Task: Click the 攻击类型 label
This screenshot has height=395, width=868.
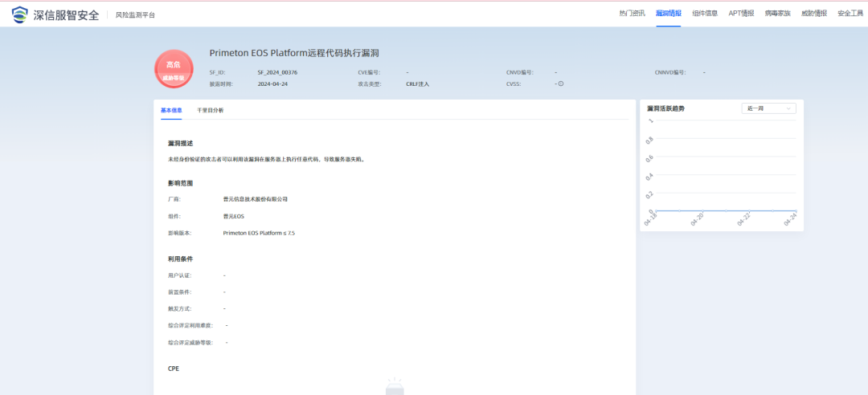Action: tap(371, 84)
